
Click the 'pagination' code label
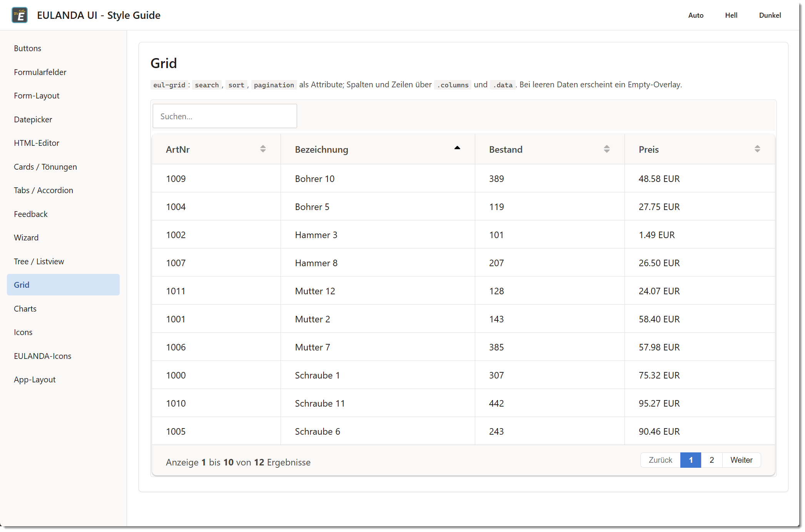pos(274,85)
